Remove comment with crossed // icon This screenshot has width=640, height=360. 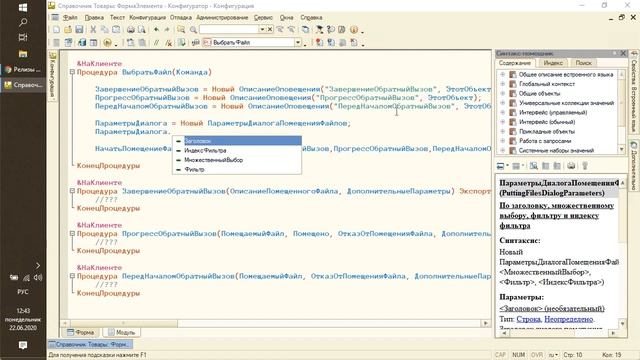click(168, 42)
